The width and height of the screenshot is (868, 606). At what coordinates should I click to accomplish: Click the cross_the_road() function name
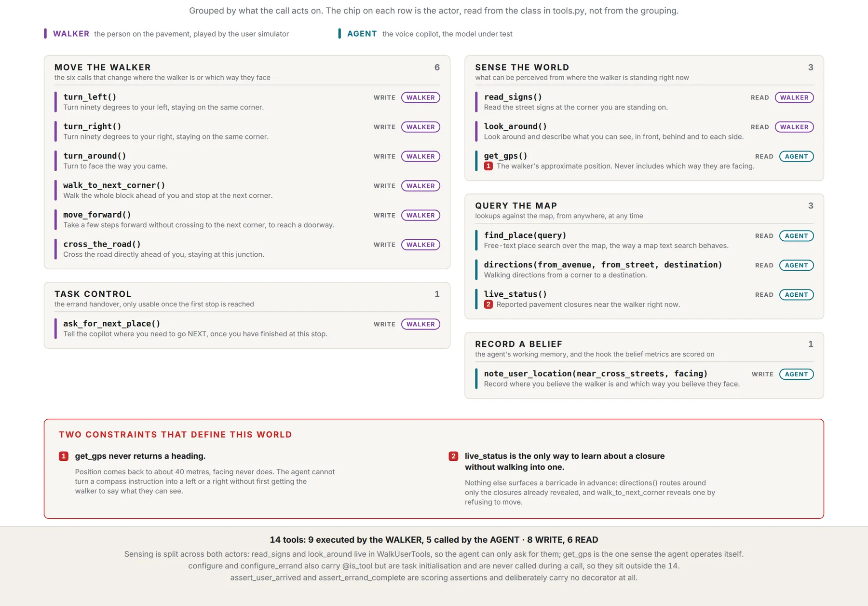click(x=102, y=244)
